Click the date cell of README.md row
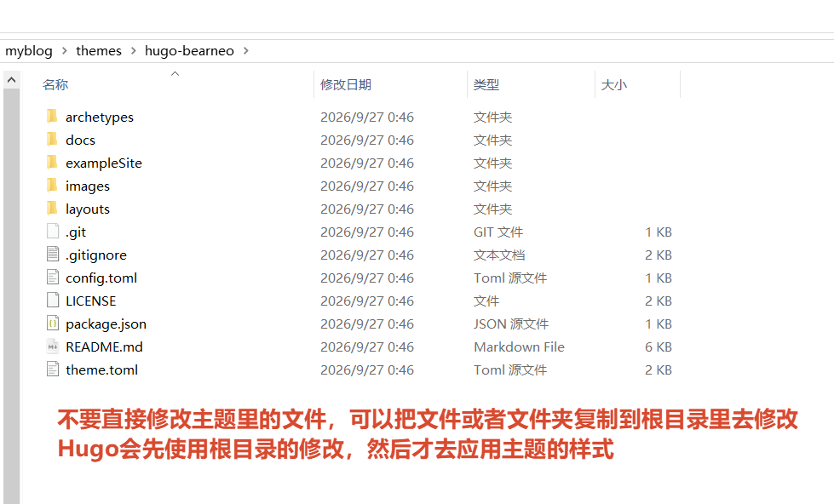Image resolution: width=834 pixels, height=504 pixels. tap(367, 347)
